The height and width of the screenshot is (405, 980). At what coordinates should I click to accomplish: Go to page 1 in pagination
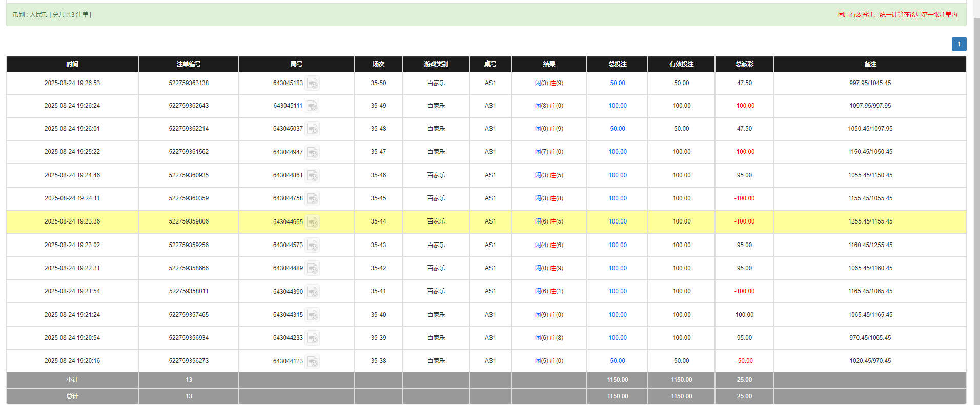point(958,44)
